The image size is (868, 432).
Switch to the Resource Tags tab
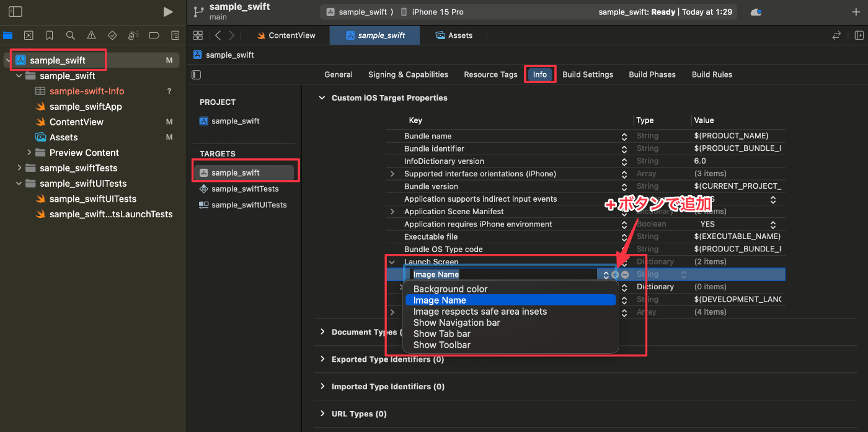pos(490,74)
